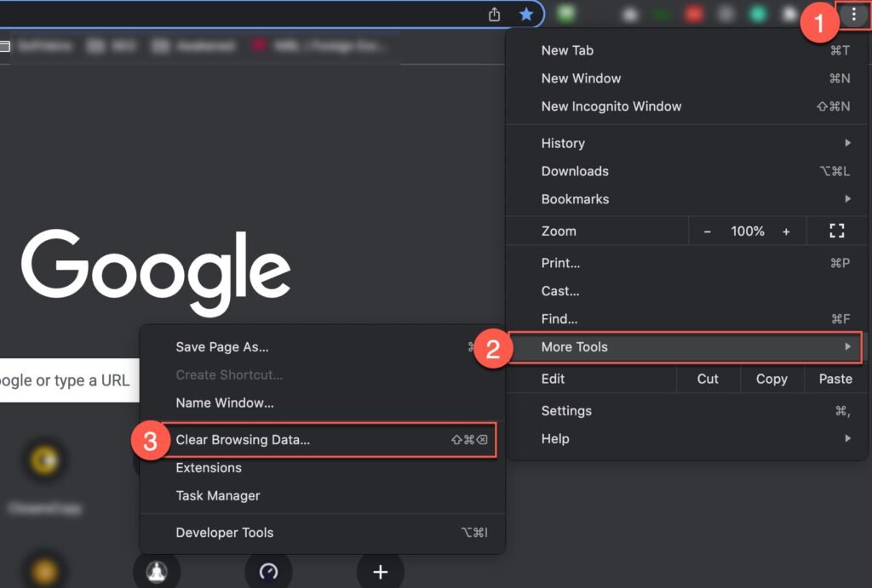Open Extensions from the submenu
Image resolution: width=872 pixels, height=588 pixels.
pos(323,467)
